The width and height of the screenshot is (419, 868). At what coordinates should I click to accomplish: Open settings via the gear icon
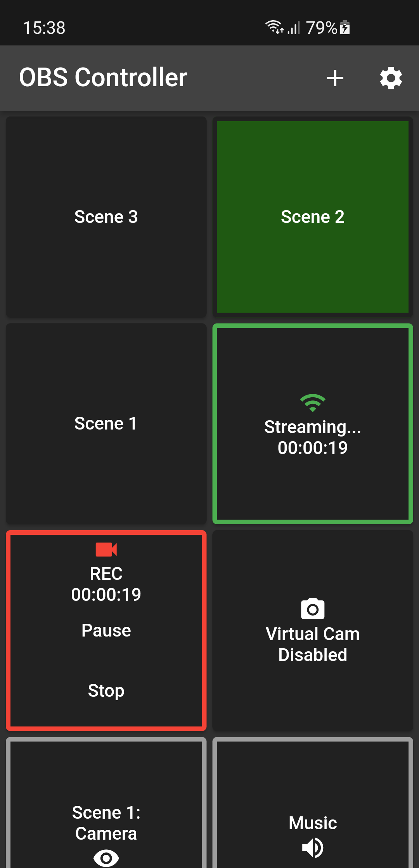[391, 78]
